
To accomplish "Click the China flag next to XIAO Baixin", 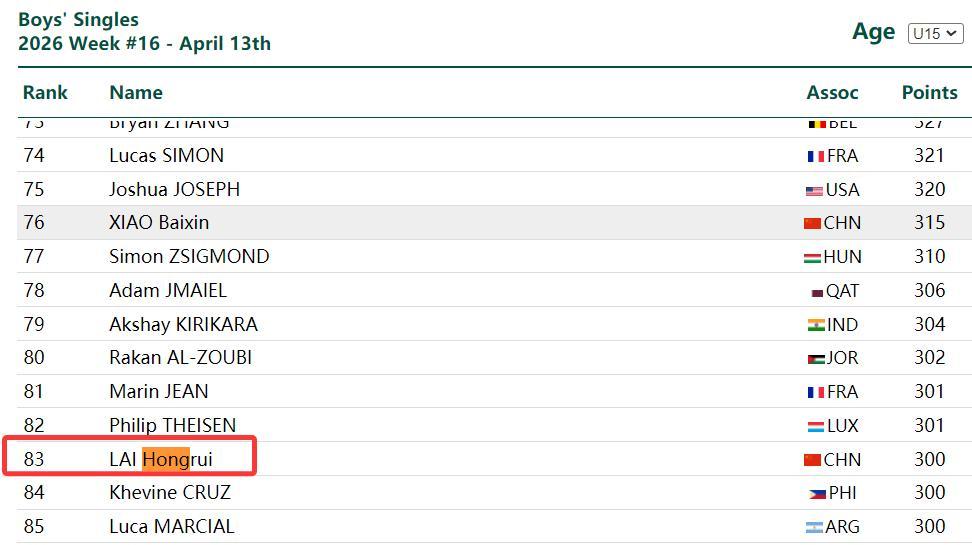I will coord(812,223).
